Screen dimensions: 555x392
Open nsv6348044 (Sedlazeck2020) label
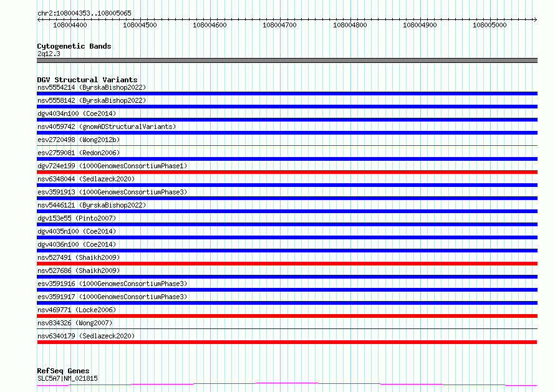(86, 179)
